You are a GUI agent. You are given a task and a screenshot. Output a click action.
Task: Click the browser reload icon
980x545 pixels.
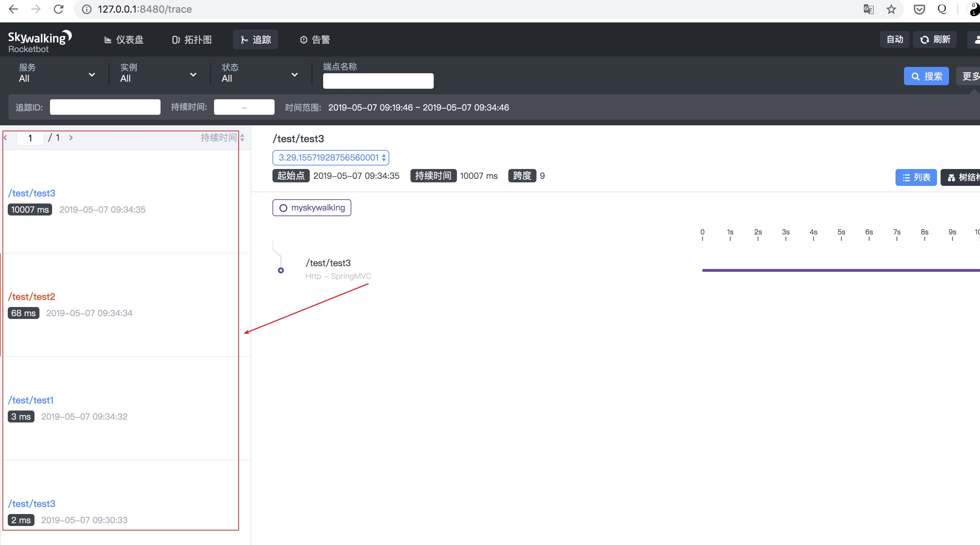(x=58, y=9)
